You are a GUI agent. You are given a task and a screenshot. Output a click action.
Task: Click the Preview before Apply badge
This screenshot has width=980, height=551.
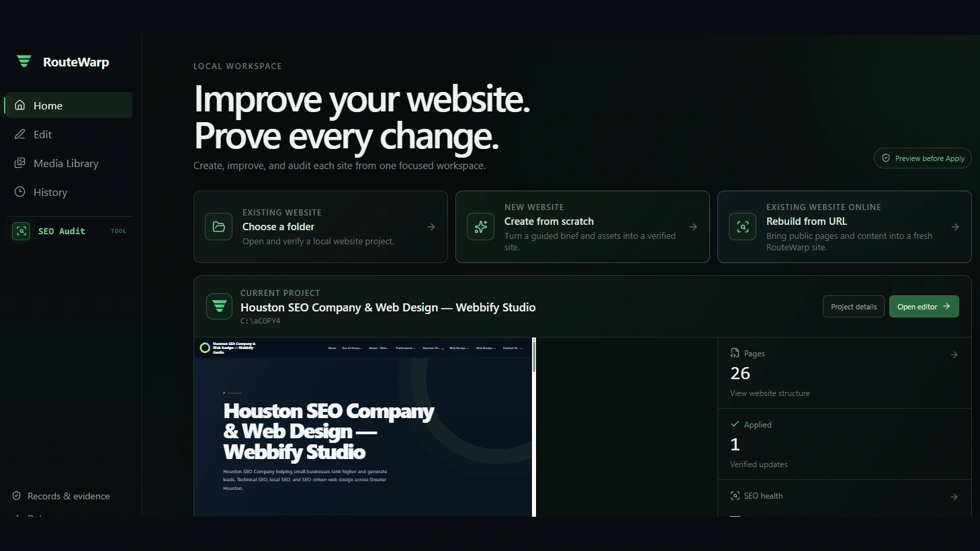click(x=922, y=158)
